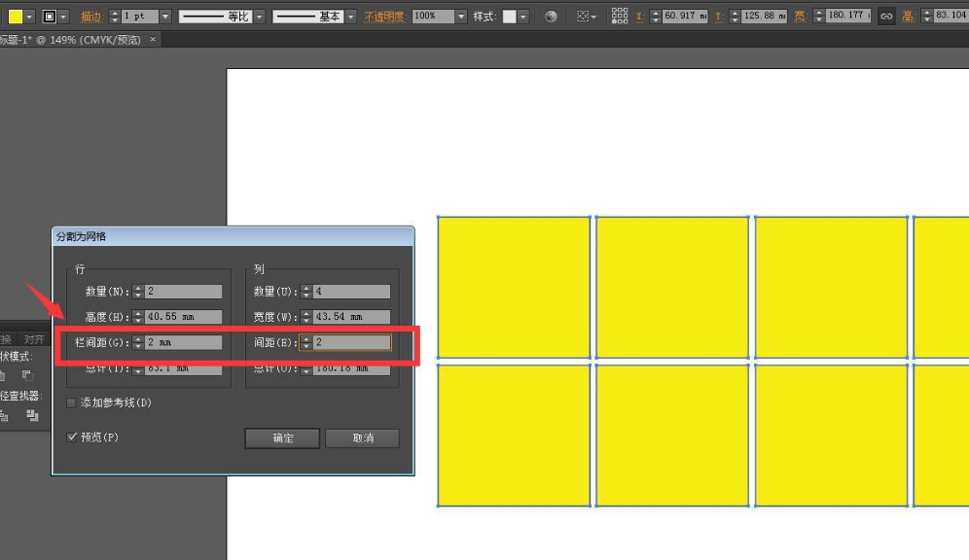This screenshot has width=969, height=560.
Task: Click a shape mode icon in the left panel
Action: click(x=30, y=375)
